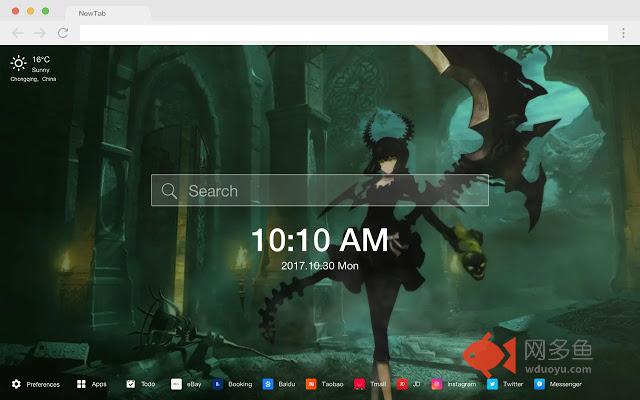Click the 10:10 AM clock display

[320, 240]
